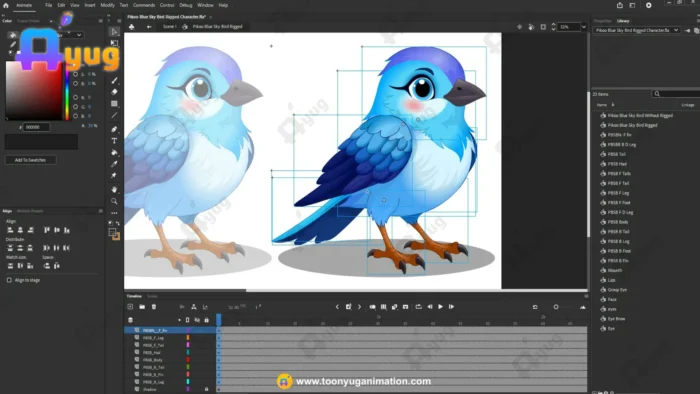Toggle the Onion Skin button in Timeline
700x394 pixels.
372,307
